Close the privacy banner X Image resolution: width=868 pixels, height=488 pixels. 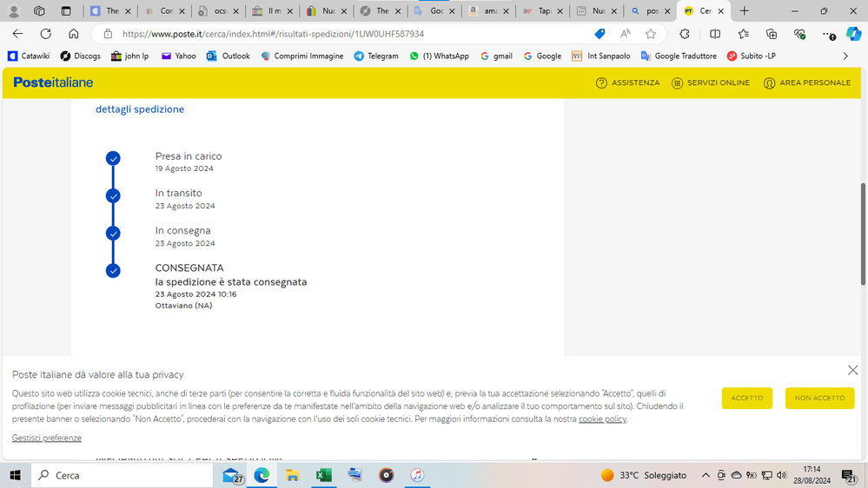coord(852,370)
